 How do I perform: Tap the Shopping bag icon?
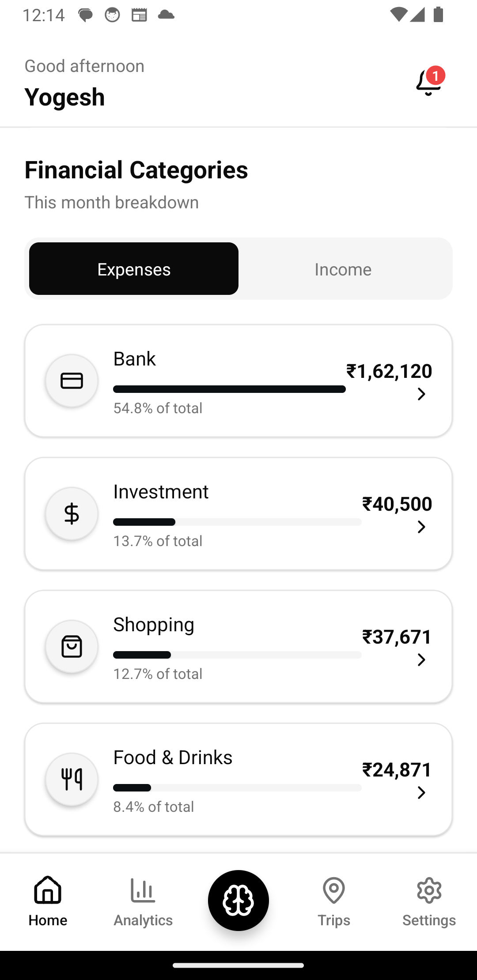[x=72, y=647]
